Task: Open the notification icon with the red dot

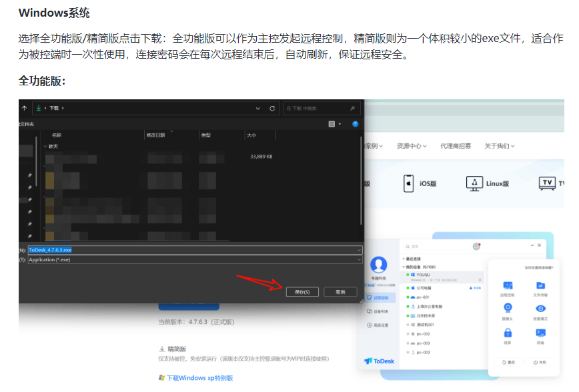Action: (x=476, y=246)
